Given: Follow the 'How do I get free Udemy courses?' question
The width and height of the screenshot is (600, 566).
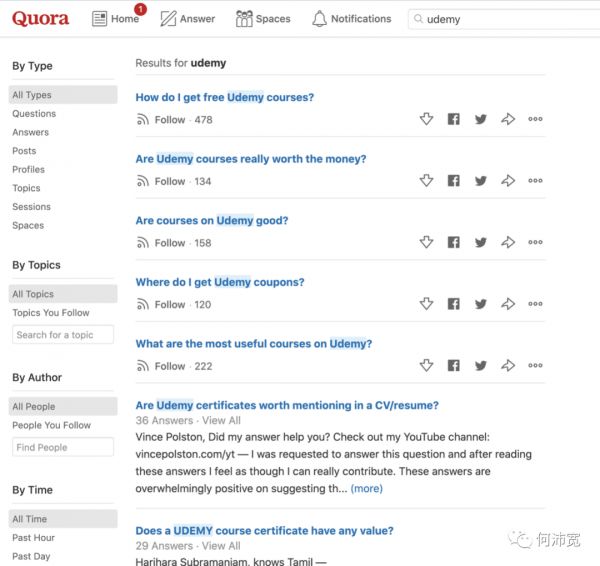Looking at the screenshot, I should 161,120.
